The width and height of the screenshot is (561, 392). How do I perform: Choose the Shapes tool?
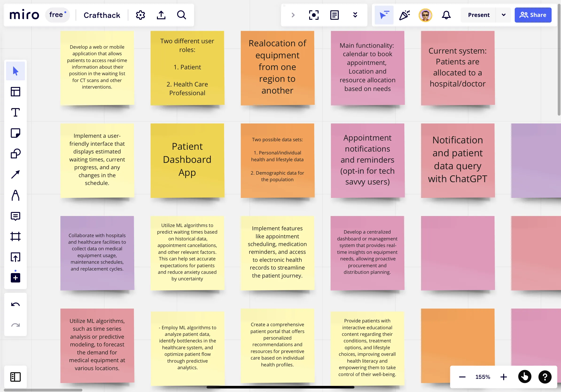pyautogui.click(x=16, y=154)
